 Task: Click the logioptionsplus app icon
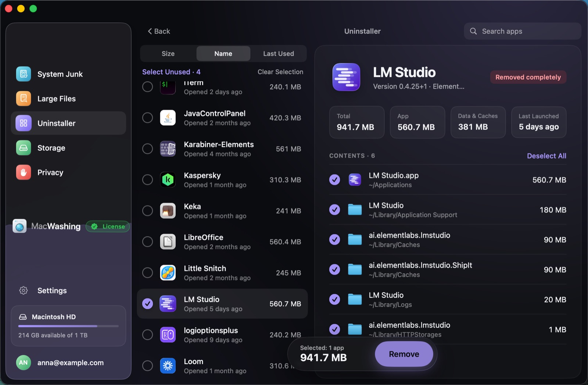tap(168, 335)
